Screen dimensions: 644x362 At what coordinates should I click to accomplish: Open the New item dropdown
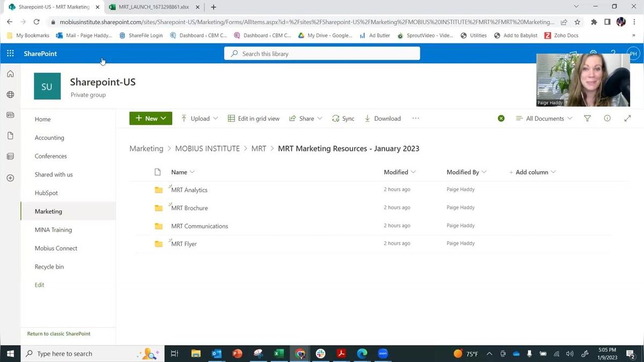point(151,118)
